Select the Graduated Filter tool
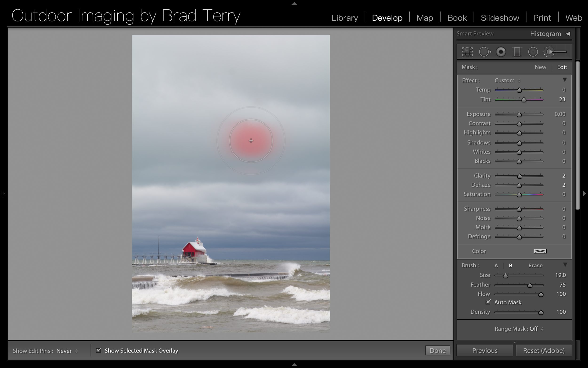 coord(517,52)
